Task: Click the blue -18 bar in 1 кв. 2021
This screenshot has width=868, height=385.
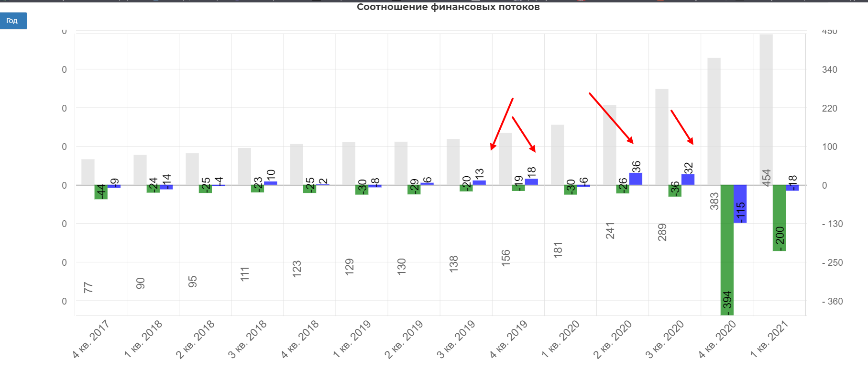Action: tap(792, 188)
